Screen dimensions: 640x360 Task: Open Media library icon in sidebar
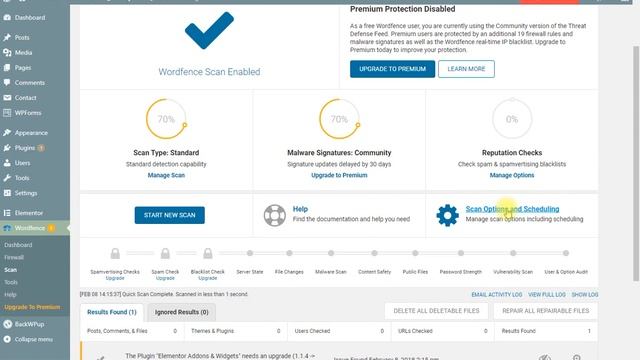pos(7,52)
